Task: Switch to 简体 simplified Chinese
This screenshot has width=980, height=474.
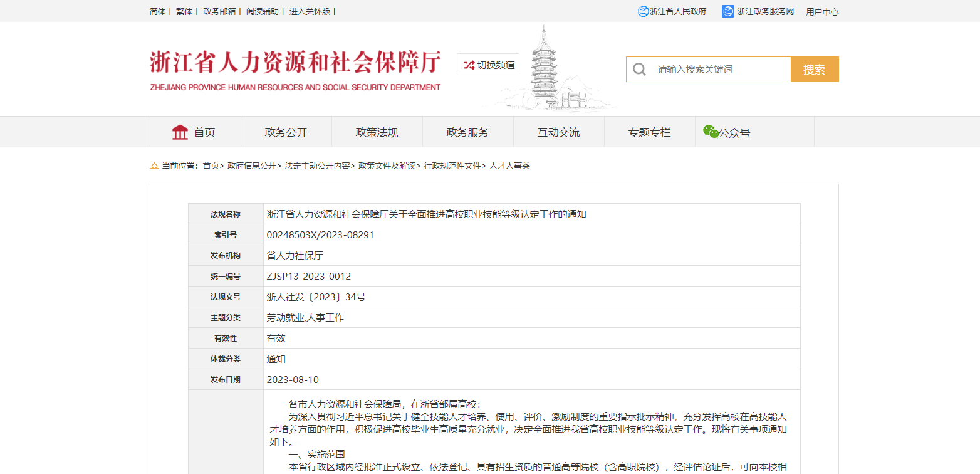Action: 158,11
